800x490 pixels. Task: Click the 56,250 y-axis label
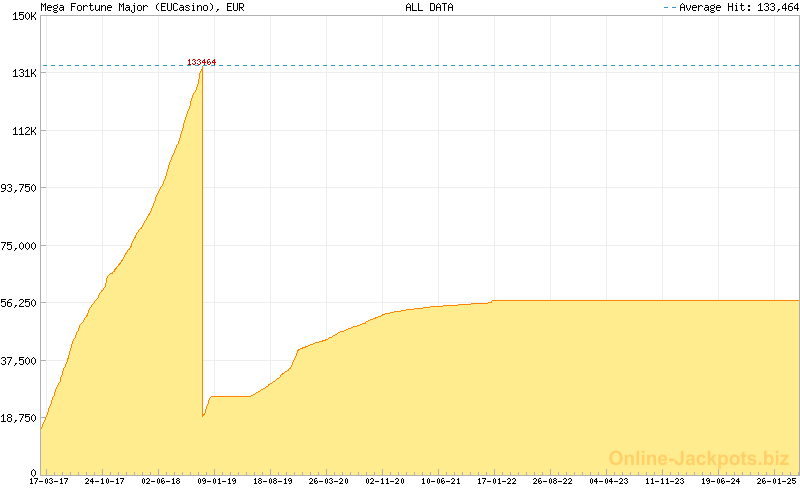pyautogui.click(x=19, y=303)
